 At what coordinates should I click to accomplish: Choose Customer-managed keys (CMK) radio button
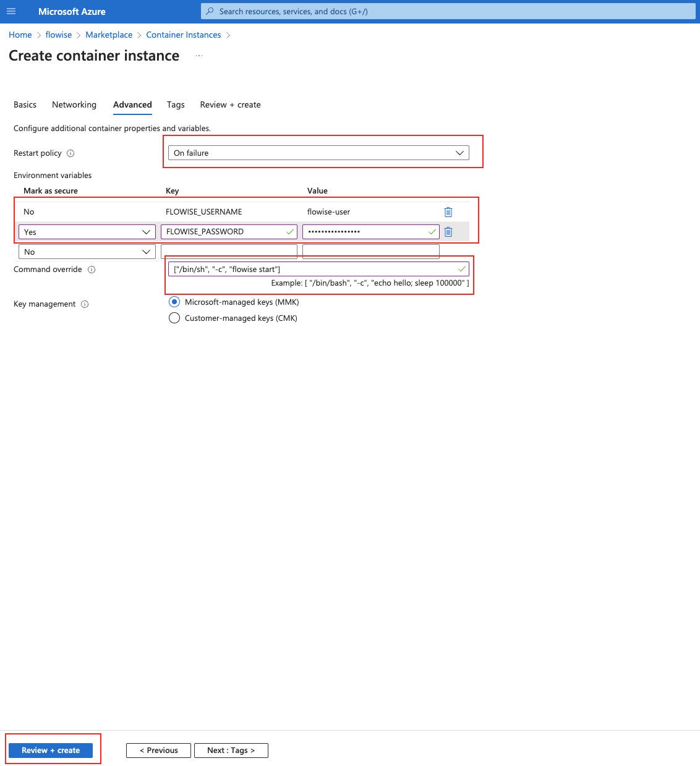tap(174, 318)
